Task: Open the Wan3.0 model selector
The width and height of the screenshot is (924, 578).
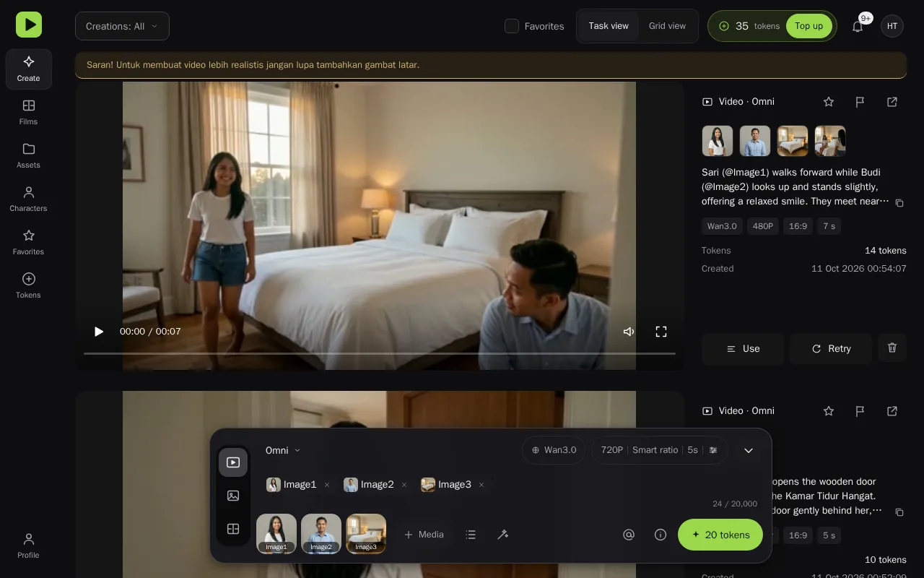Action: [x=554, y=450]
